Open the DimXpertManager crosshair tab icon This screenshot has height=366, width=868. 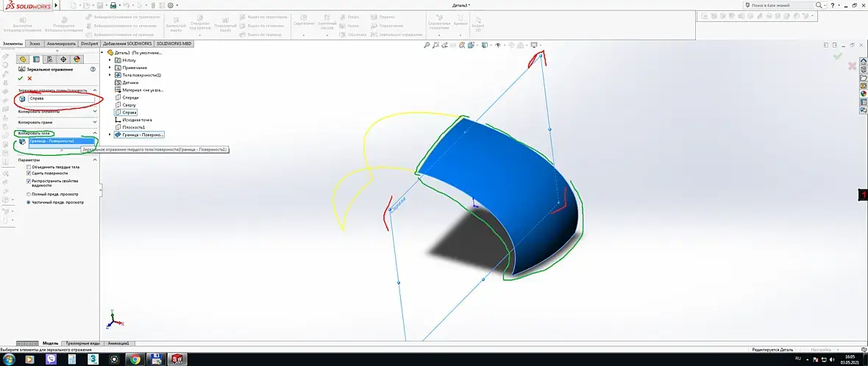[x=63, y=59]
